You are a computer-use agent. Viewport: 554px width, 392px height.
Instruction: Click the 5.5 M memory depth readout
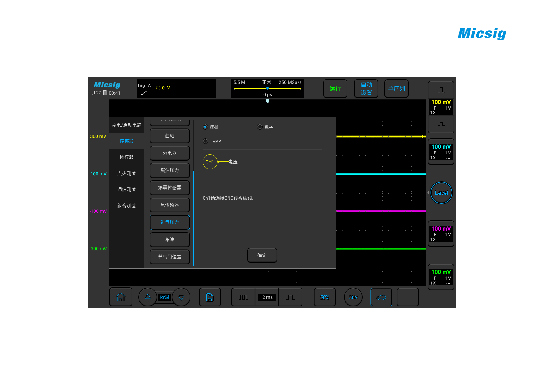coord(239,82)
